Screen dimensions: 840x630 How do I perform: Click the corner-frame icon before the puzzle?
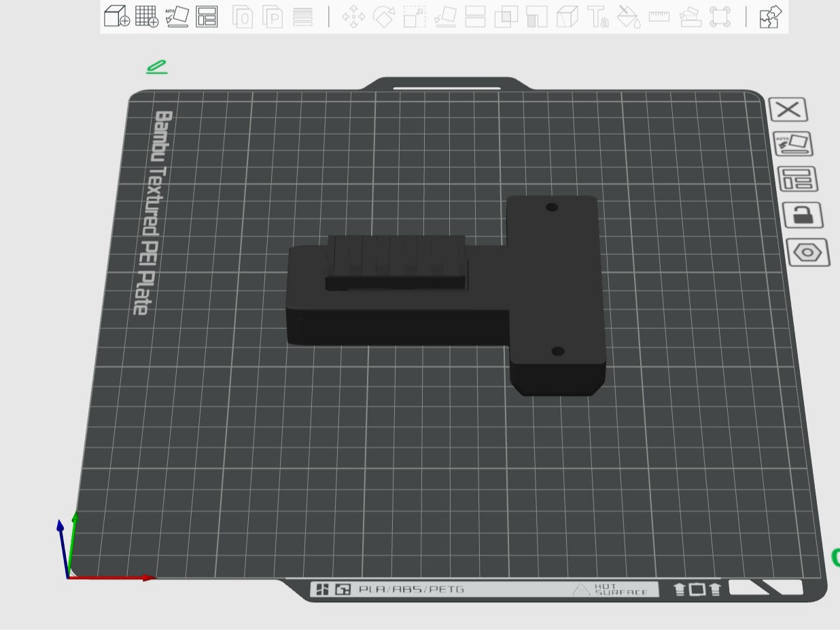point(720,16)
